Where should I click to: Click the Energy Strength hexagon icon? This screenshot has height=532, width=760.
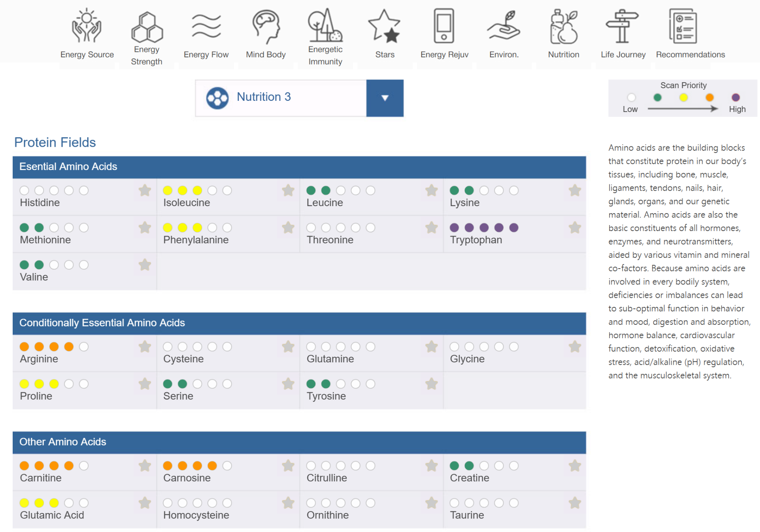pyautogui.click(x=146, y=27)
